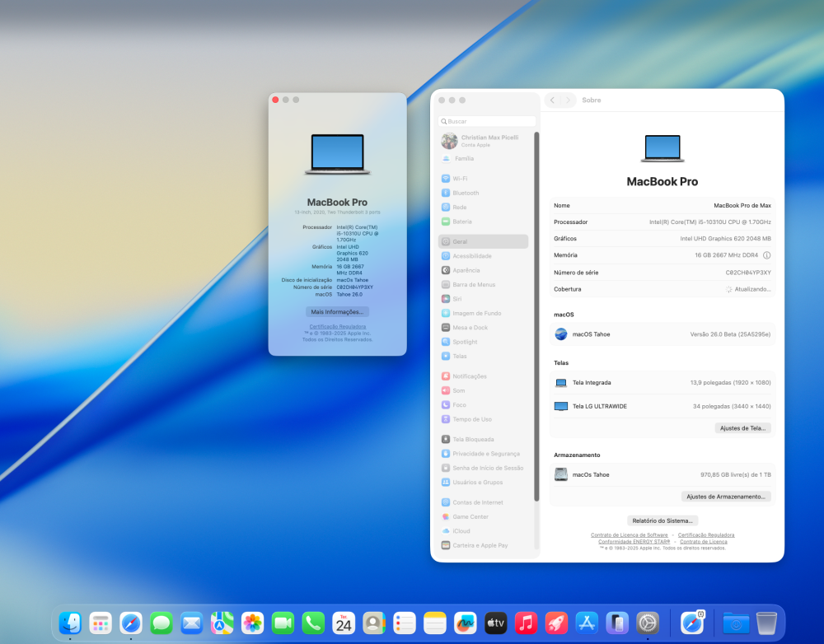The image size is (824, 644).
Task: Open Mail from the Dock
Action: coord(191,623)
